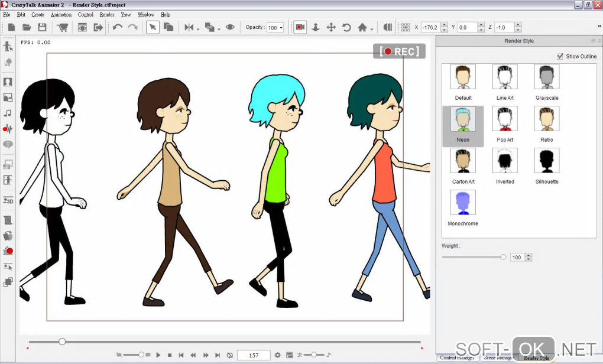This screenshot has width=603, height=364.
Task: Activate the rotate tool in toolbar
Action: click(x=346, y=27)
